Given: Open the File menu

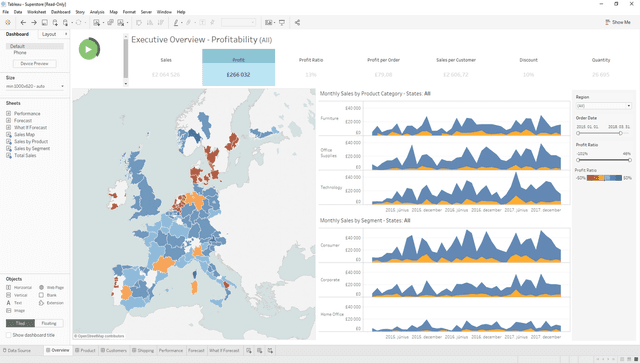Looking at the screenshot, I should point(6,12).
